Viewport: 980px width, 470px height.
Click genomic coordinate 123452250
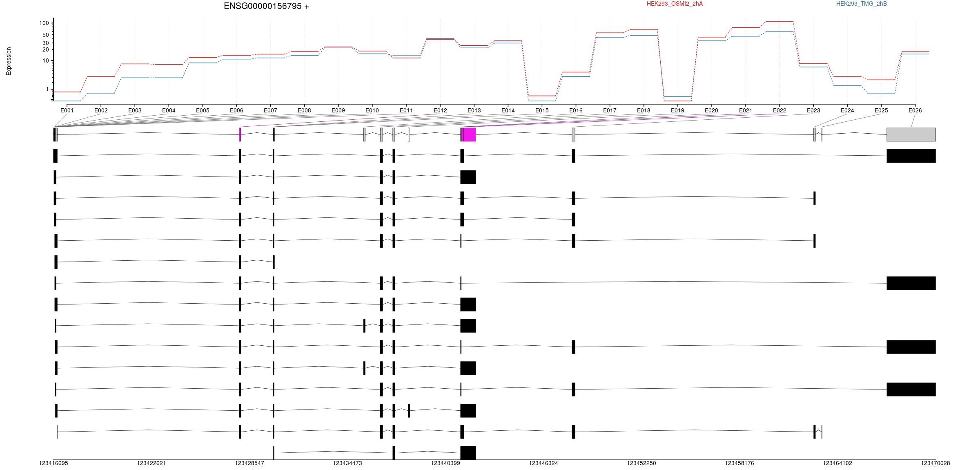tap(641, 463)
